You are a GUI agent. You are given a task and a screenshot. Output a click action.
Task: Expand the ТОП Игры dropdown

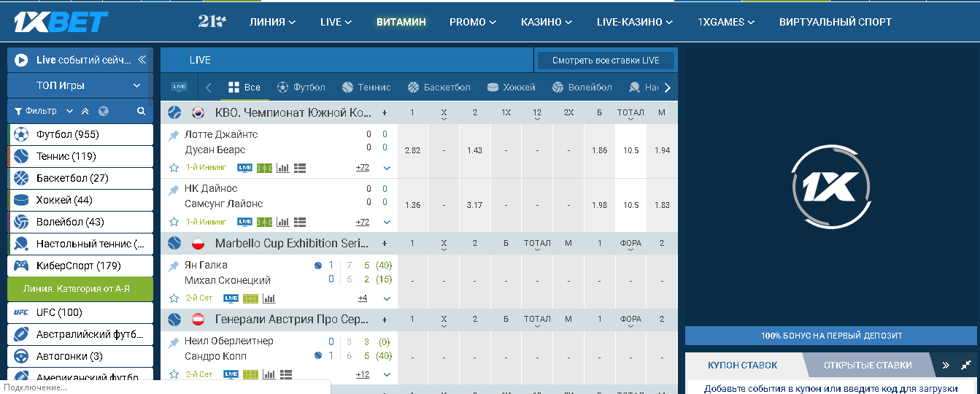80,85
